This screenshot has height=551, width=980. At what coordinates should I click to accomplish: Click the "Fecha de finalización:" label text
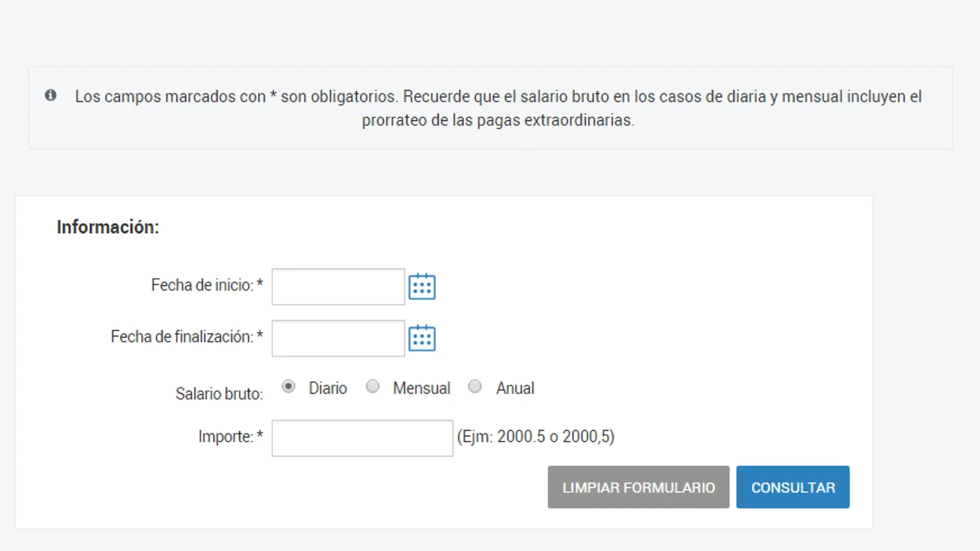[x=182, y=337]
